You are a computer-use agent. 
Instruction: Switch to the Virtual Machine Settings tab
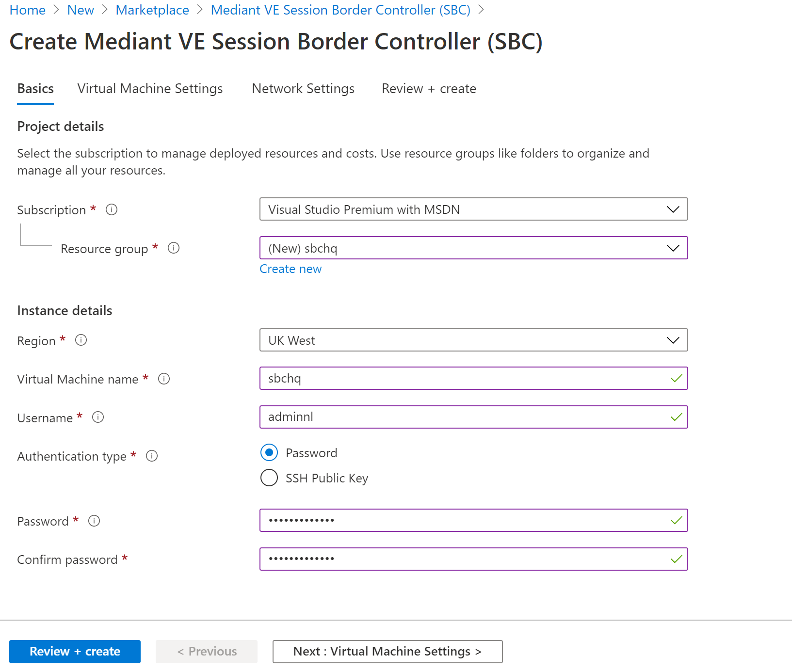[x=150, y=89]
